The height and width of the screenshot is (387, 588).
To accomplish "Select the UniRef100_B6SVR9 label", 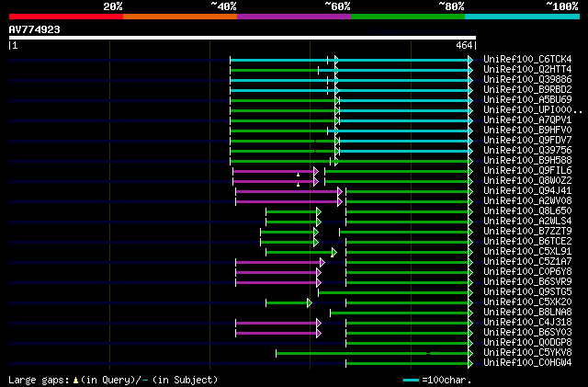I will point(527,282).
